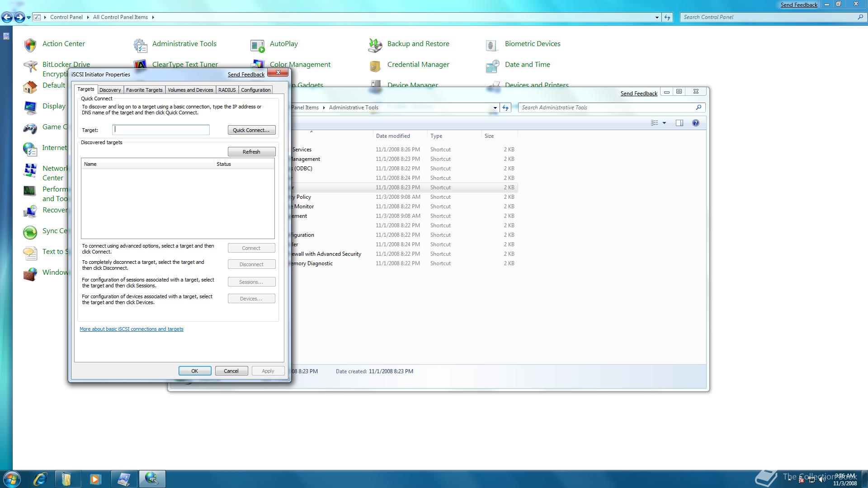Click Cancel in iSCSI Initiator Properties
868x488 pixels.
pyautogui.click(x=231, y=371)
